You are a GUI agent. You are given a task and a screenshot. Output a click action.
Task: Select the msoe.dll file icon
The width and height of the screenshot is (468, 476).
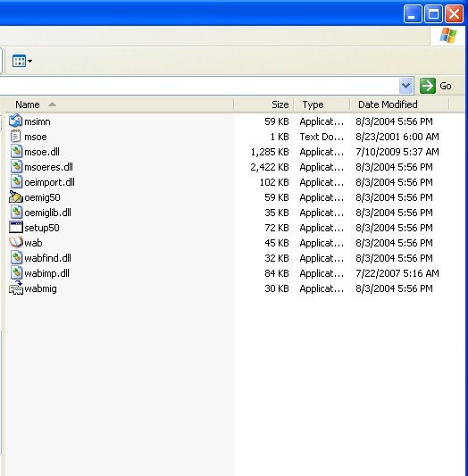pos(16,151)
